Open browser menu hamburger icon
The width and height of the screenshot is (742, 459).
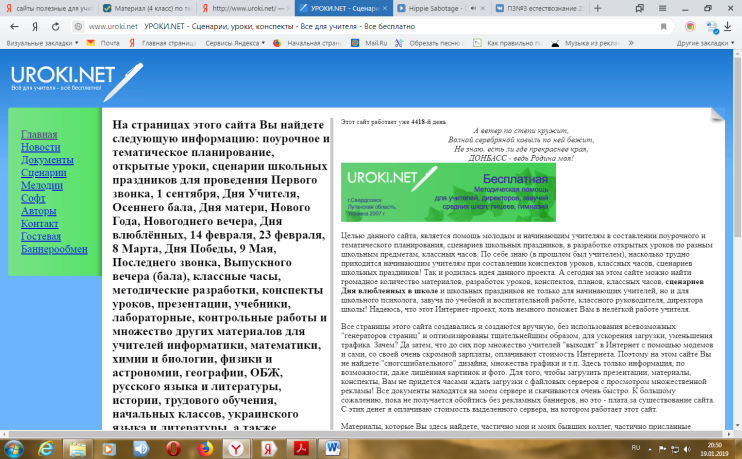pos(662,8)
